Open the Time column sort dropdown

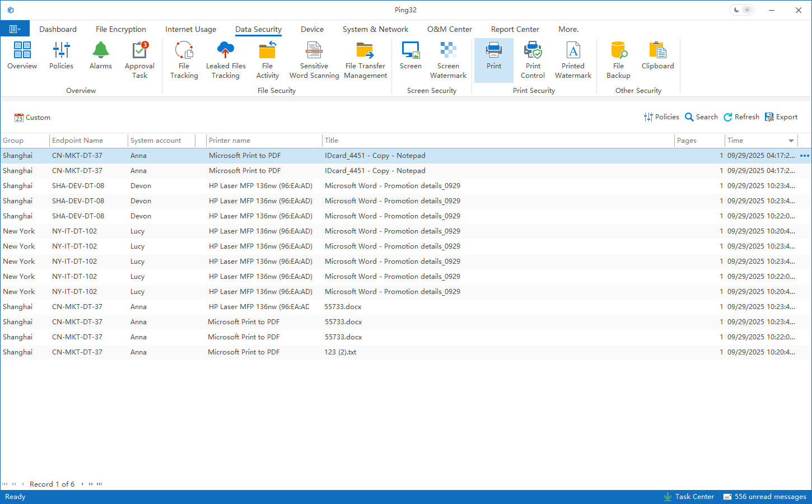pyautogui.click(x=791, y=141)
